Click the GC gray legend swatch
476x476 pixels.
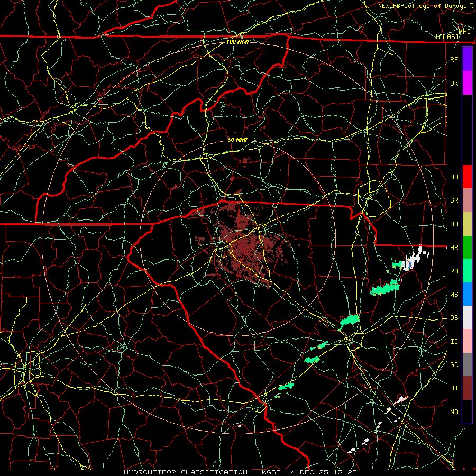tap(467, 364)
